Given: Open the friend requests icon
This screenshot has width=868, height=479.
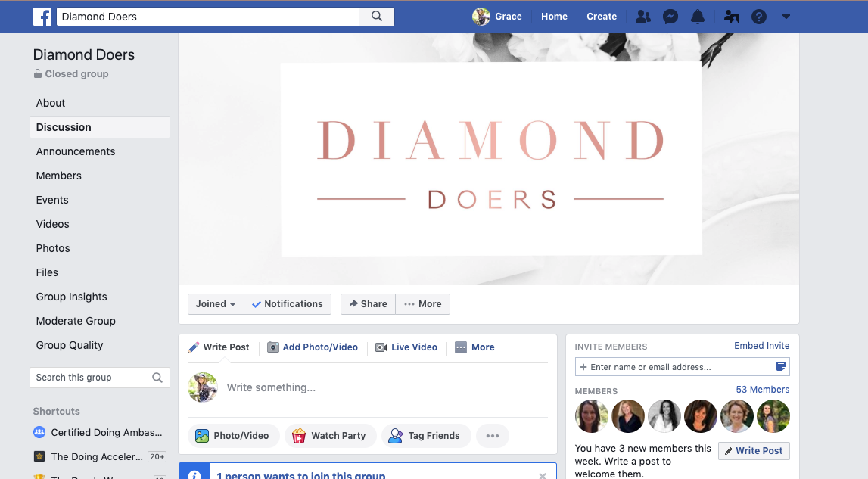Looking at the screenshot, I should pos(642,17).
